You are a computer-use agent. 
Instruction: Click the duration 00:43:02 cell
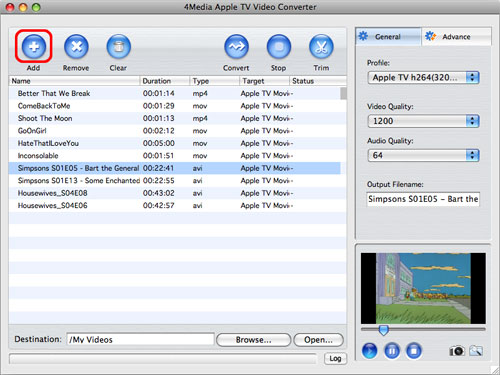click(x=159, y=193)
